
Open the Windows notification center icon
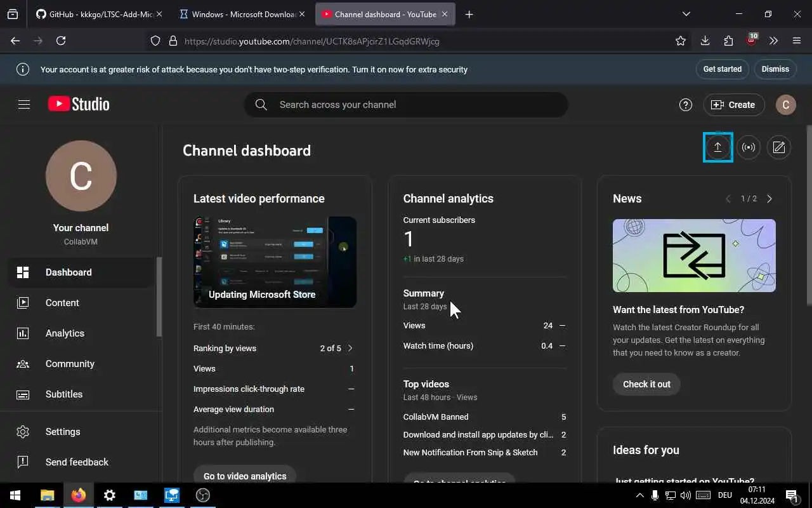792,495
